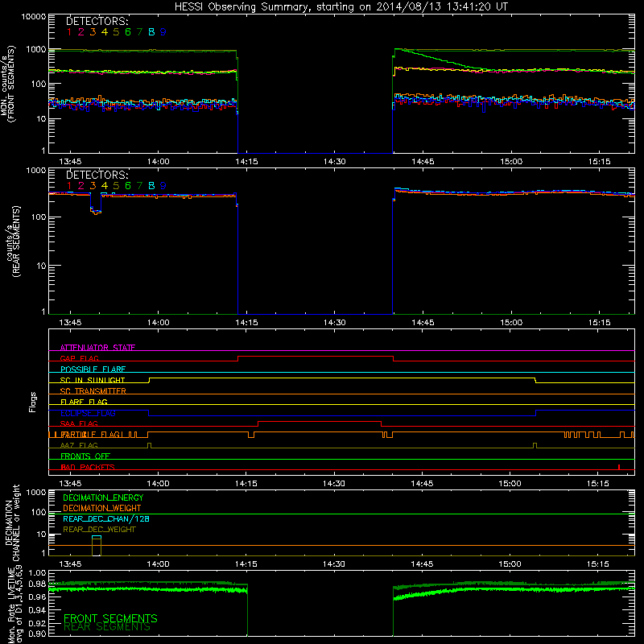Screen dimensions: 644x644
Task: Select green detector 6 in rear segments legend
Action: tap(128, 186)
